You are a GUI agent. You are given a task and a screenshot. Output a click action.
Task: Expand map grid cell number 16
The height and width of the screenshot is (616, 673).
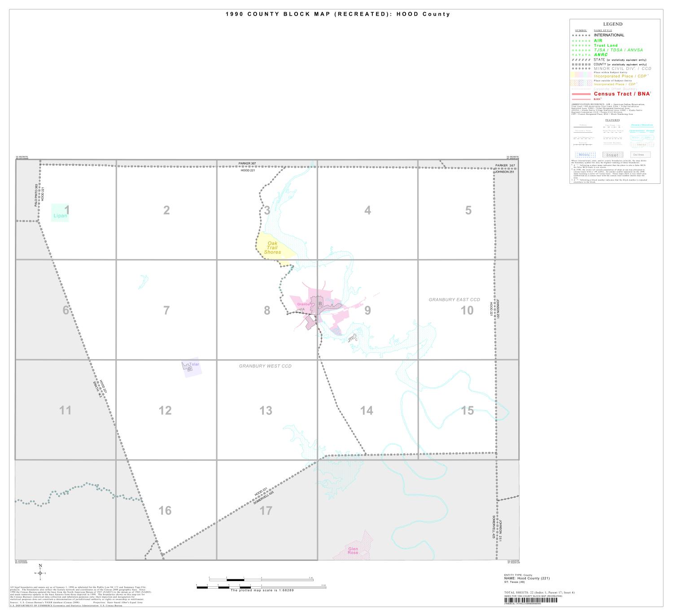click(x=165, y=511)
